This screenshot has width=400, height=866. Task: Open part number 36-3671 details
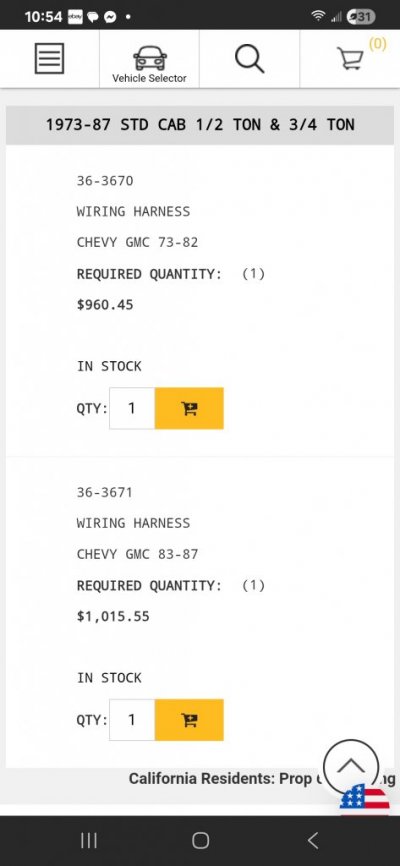point(105,492)
